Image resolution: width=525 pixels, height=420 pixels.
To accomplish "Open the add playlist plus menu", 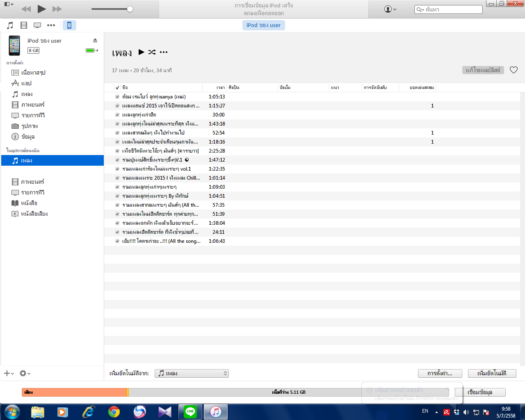I will (x=9, y=373).
